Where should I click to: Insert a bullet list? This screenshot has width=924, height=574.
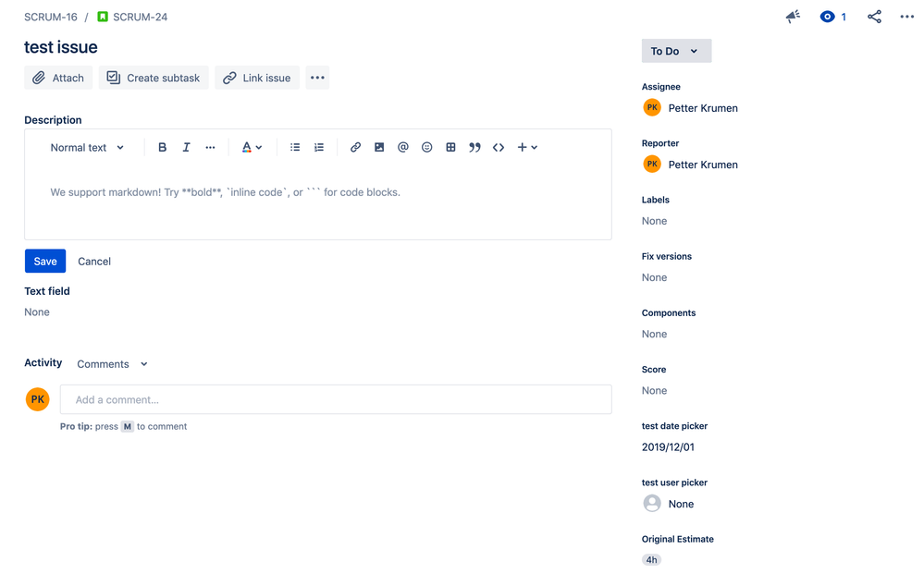[x=295, y=147]
